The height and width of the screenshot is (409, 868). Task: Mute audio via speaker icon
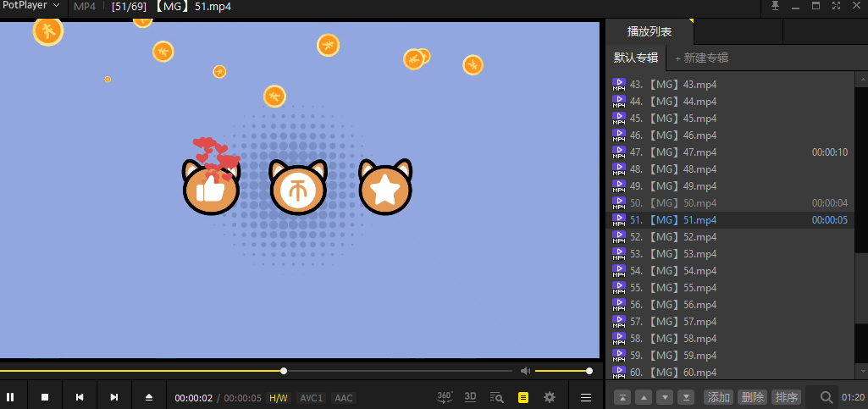[525, 371]
